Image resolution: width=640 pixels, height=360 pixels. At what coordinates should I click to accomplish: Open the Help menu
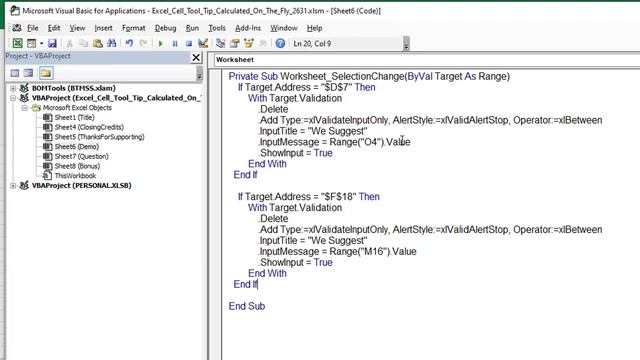tap(314, 28)
